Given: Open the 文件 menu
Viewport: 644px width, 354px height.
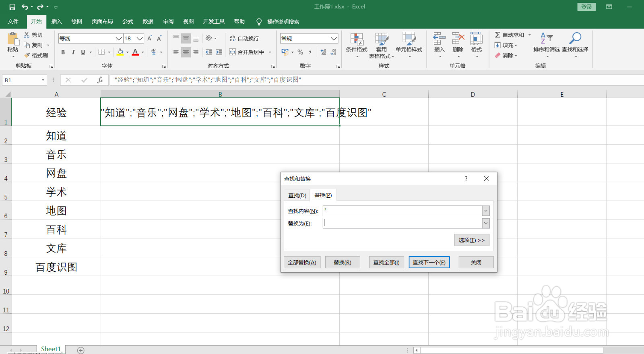Looking at the screenshot, I should pyautogui.click(x=13, y=21).
